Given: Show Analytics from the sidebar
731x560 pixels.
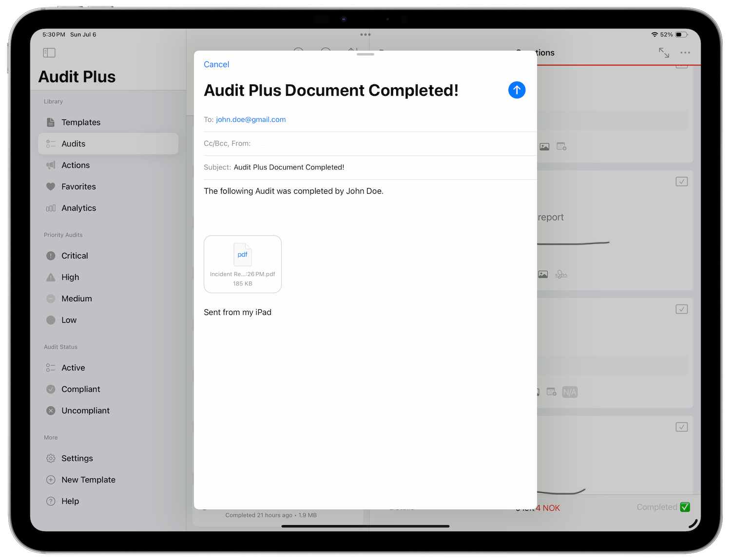Looking at the screenshot, I should [108, 208].
